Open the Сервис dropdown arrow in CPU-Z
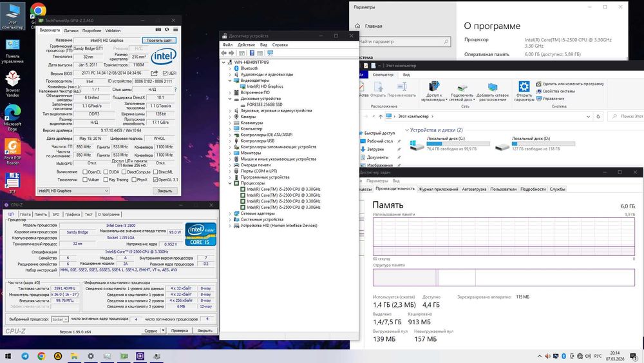Screen dimensions: 644x363 [x=163, y=331]
